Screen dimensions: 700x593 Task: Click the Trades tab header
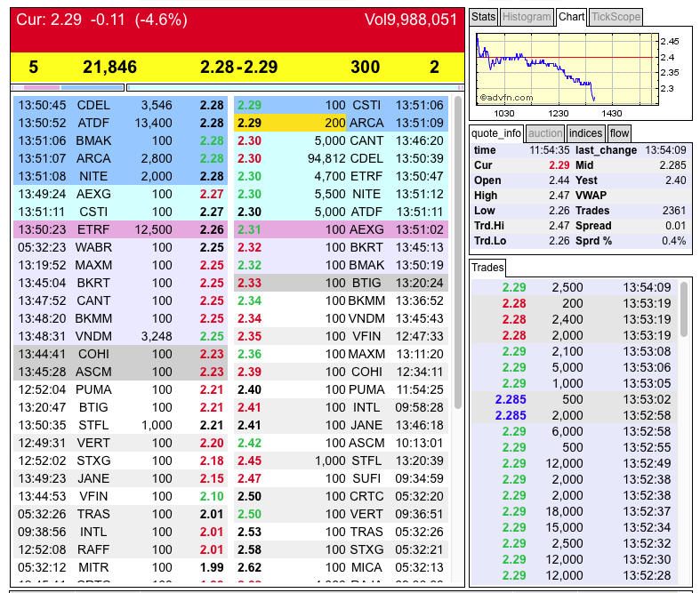click(x=487, y=268)
